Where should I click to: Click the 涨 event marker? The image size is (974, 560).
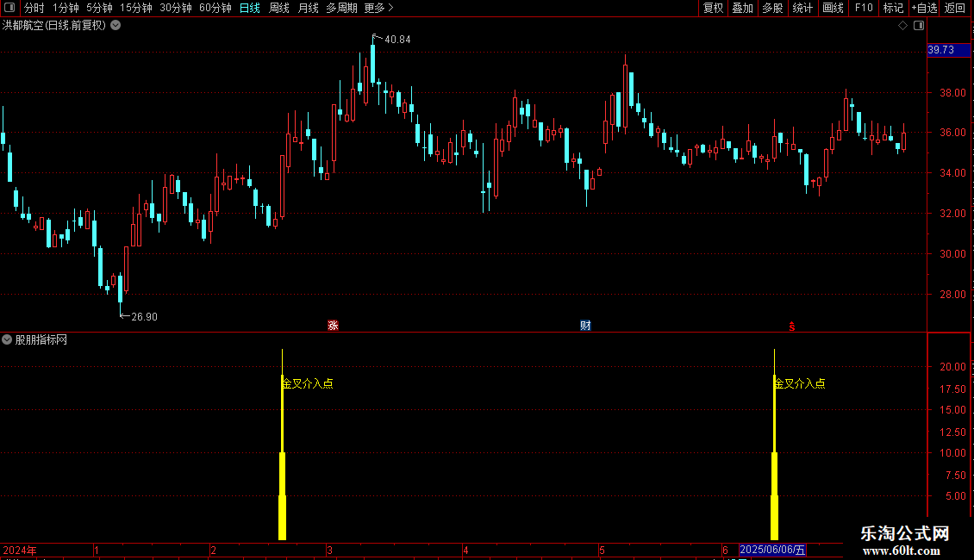click(x=333, y=326)
